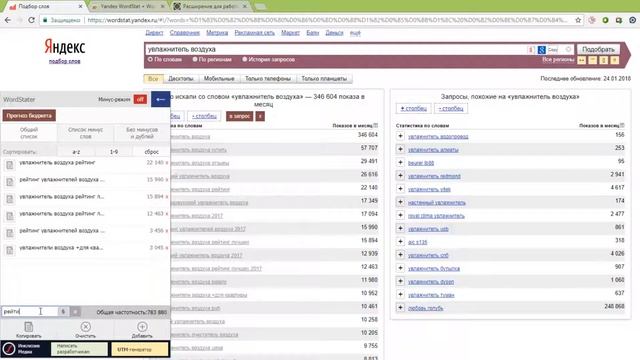This screenshot has width=640, height=360.
Task: Click plus beside royal clima увлажнитель row
Action: click(x=400, y=216)
